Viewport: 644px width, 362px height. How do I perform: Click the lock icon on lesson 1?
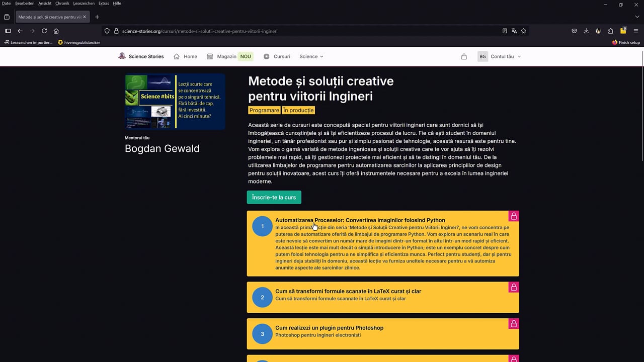514,216
